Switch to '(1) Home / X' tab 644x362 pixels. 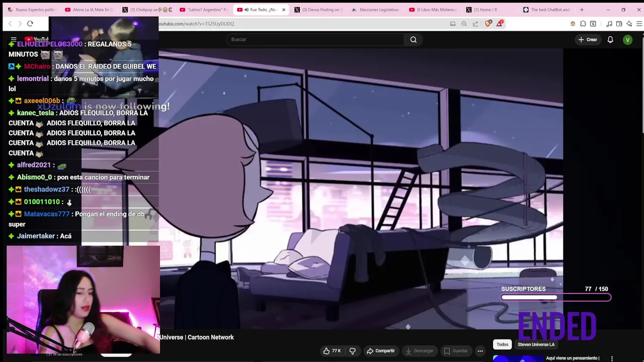[x=491, y=10]
